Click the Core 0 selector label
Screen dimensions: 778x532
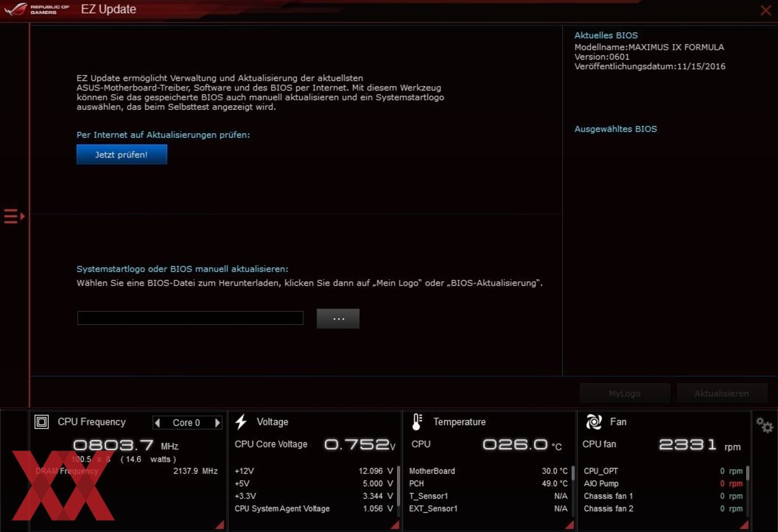tap(186, 423)
